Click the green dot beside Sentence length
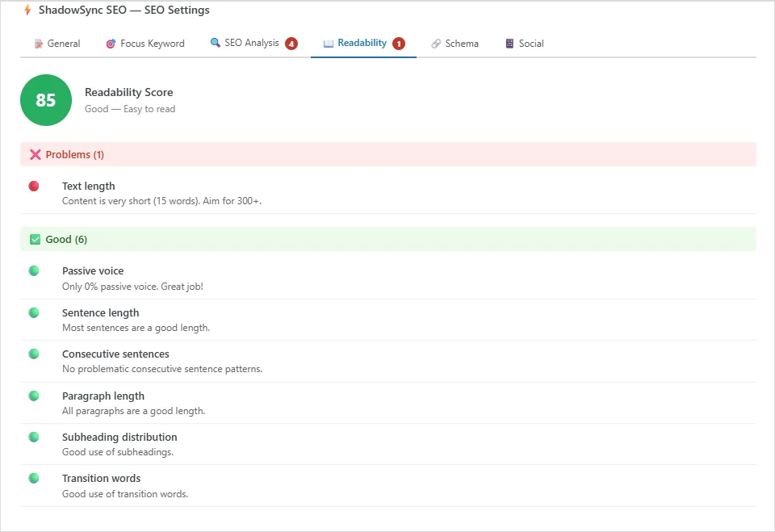This screenshot has width=775, height=532. [34, 312]
